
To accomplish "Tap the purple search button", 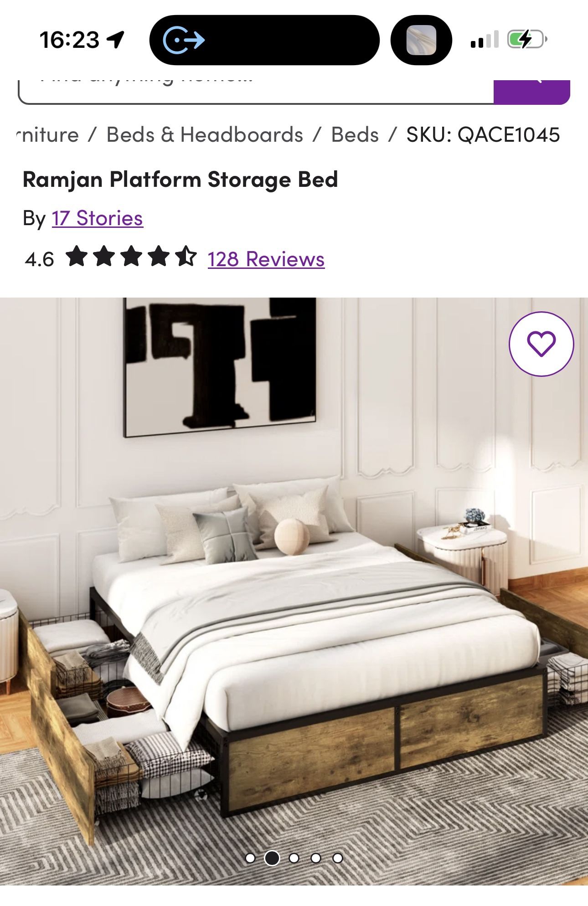I will (532, 92).
